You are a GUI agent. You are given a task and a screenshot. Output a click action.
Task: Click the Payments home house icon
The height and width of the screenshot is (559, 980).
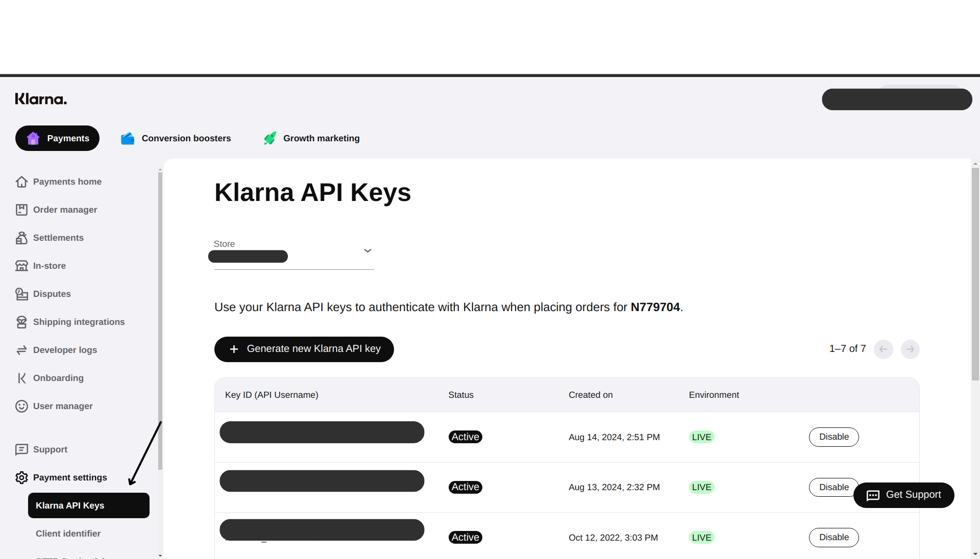(x=21, y=182)
